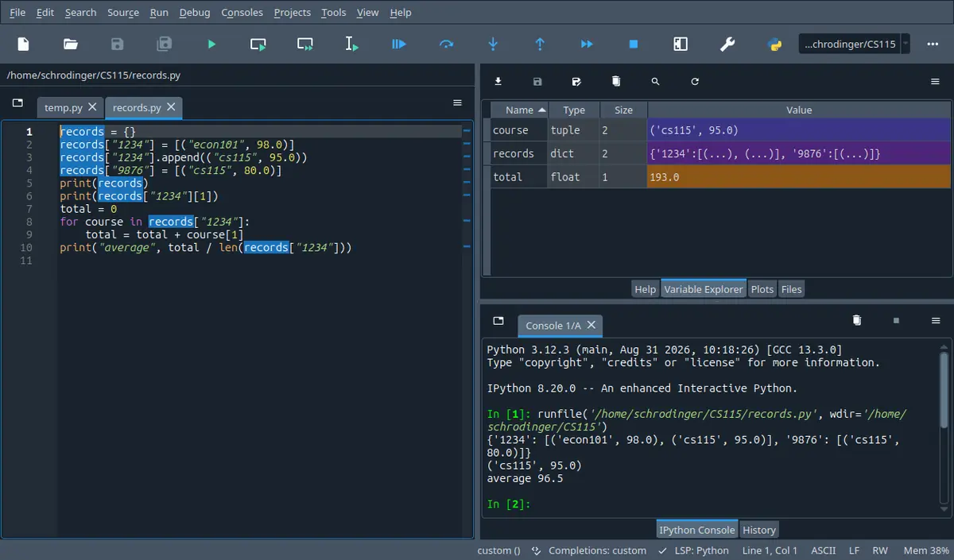Close the temp.py tab
This screenshot has height=560, width=954.
point(92,107)
